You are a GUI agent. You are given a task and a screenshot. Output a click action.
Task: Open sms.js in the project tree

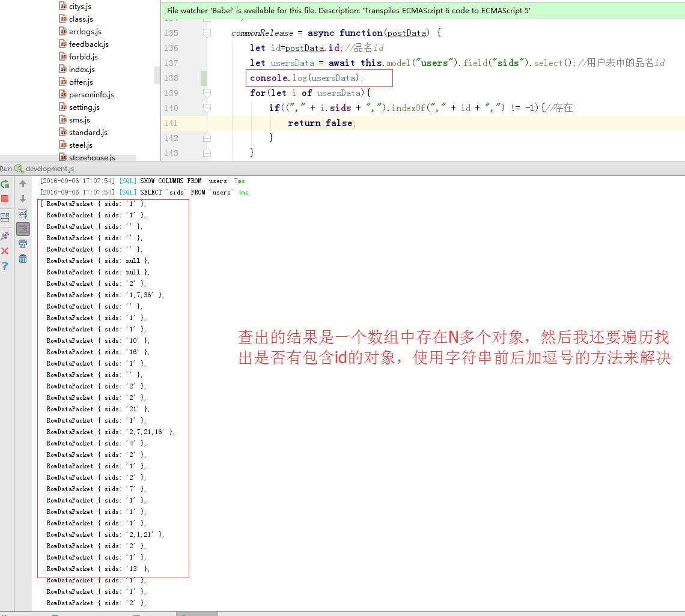pyautogui.click(x=79, y=120)
